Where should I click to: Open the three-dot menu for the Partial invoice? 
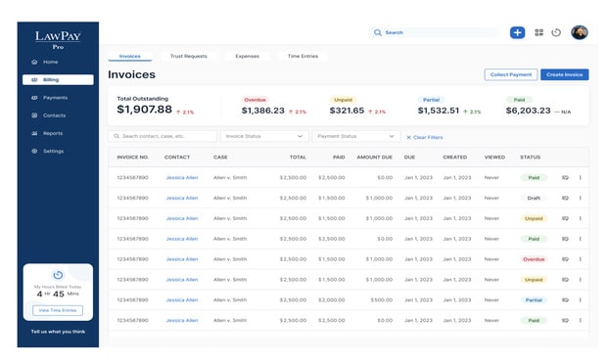(x=581, y=300)
